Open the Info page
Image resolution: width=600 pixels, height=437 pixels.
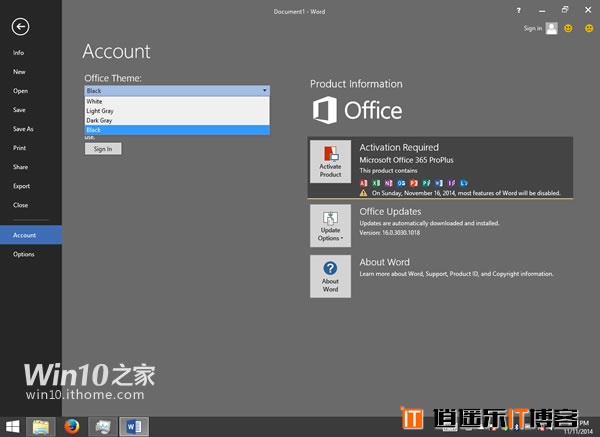[18, 53]
